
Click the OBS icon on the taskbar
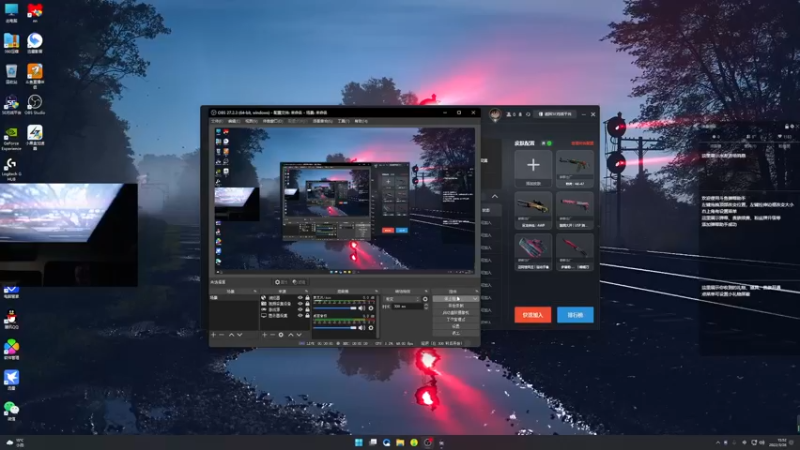(x=428, y=442)
